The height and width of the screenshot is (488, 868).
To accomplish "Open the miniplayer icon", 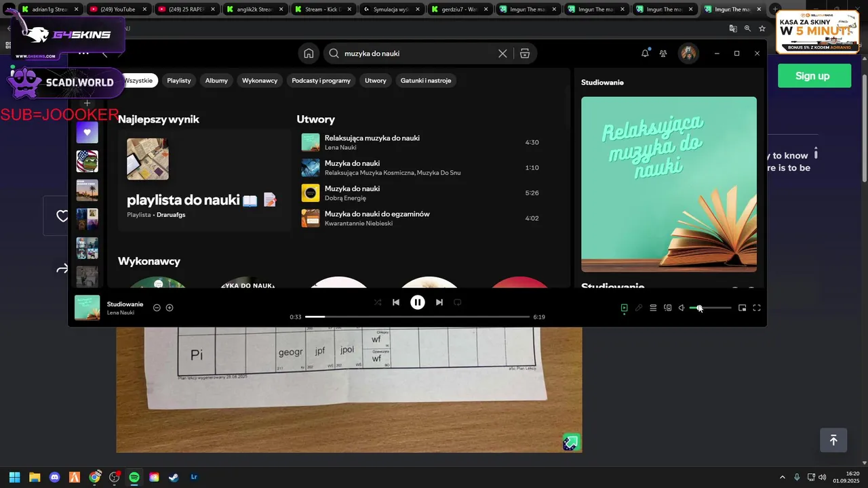I will pyautogui.click(x=743, y=308).
